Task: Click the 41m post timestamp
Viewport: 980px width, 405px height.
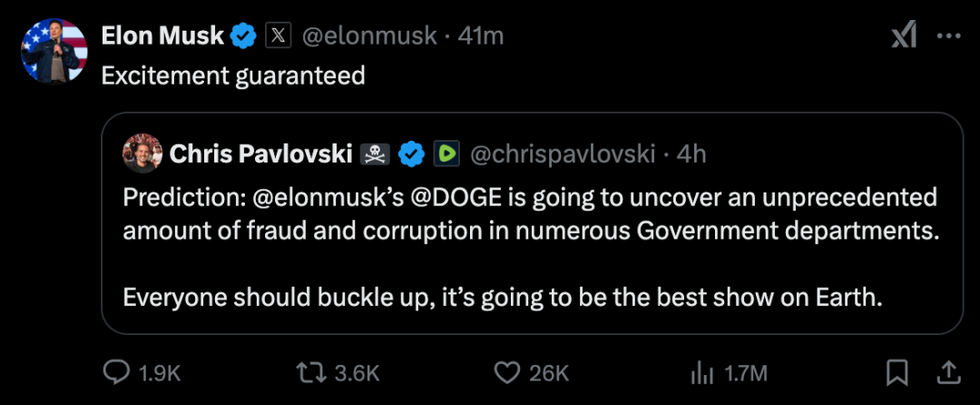Action: tap(482, 36)
